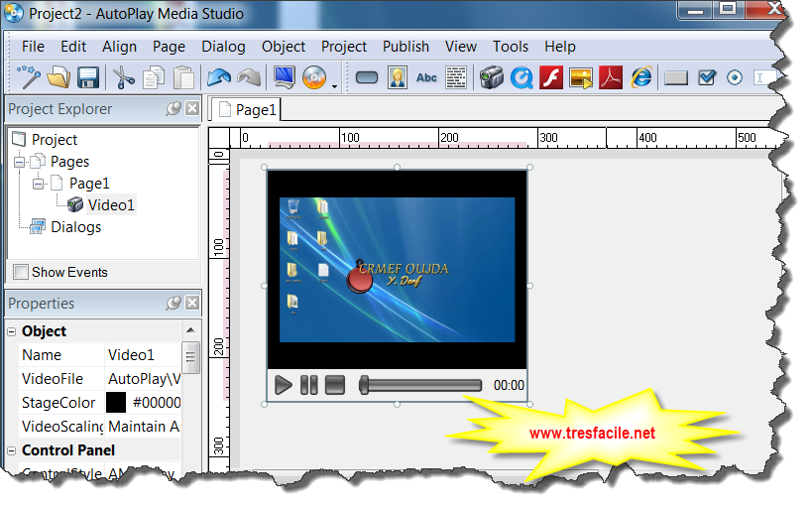Insert a Label object with the Abc icon

[426, 77]
